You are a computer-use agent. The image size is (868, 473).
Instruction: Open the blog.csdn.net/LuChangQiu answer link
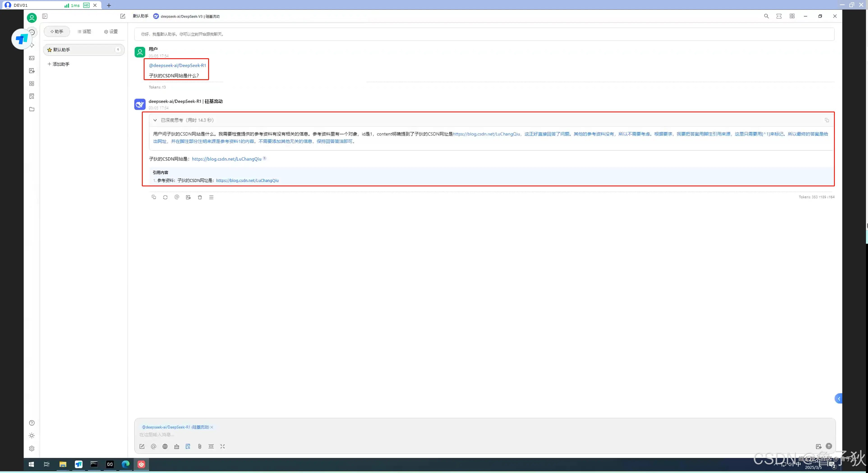click(x=226, y=159)
